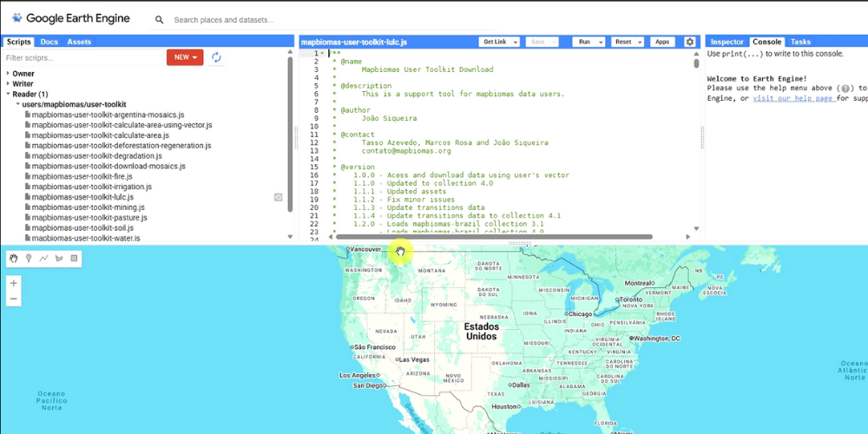This screenshot has width=868, height=434.
Task: Expand the Writer script folder
Action: 8,84
